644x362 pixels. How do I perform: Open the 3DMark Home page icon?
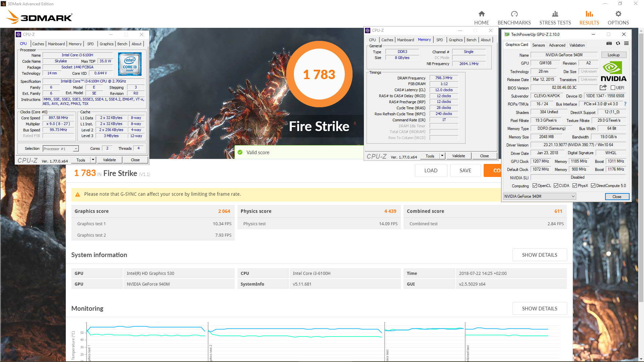(x=481, y=14)
